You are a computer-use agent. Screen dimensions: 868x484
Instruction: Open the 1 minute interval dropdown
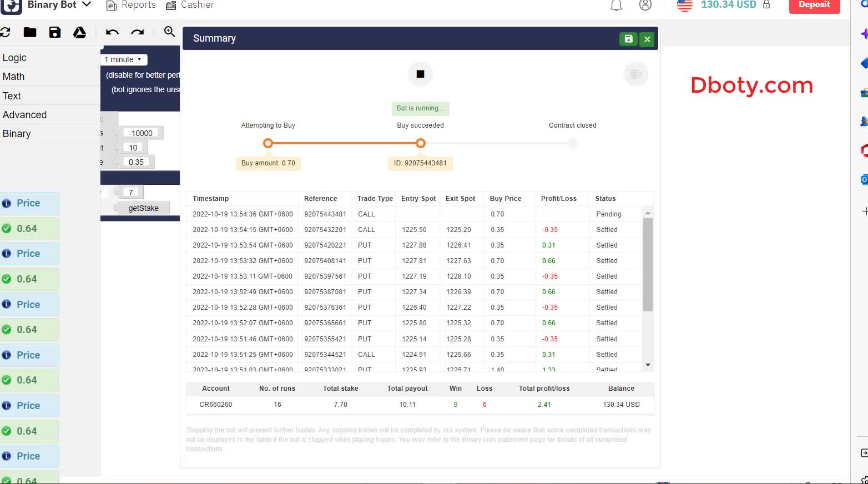point(123,59)
